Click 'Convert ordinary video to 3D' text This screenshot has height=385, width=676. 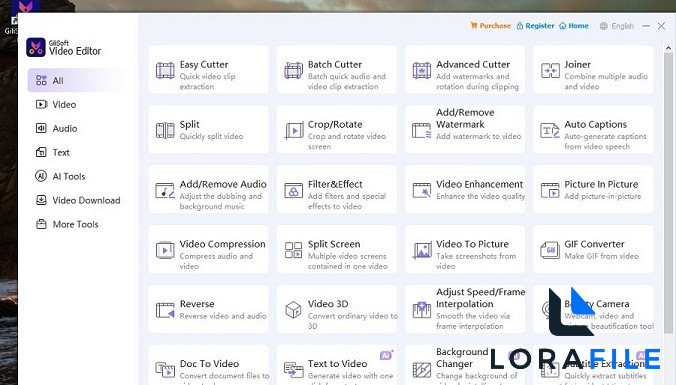[353, 321]
